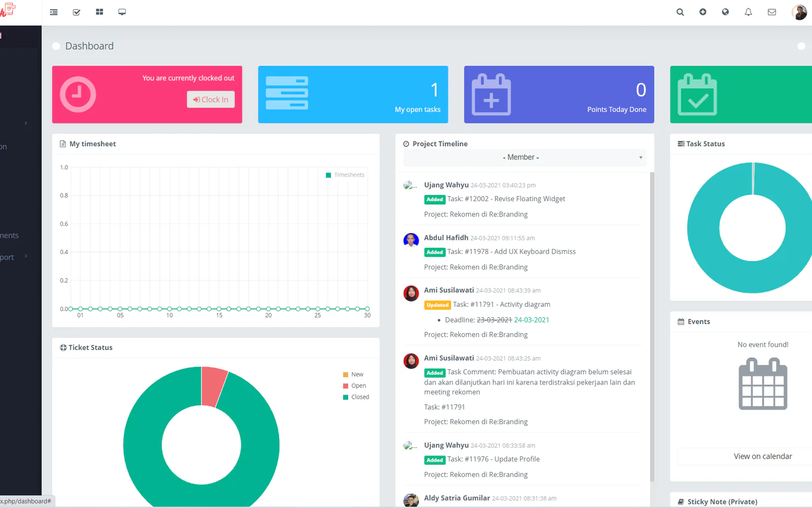Open the grid apps icon in the top bar
Image resolution: width=812 pixels, height=508 pixels.
99,12
